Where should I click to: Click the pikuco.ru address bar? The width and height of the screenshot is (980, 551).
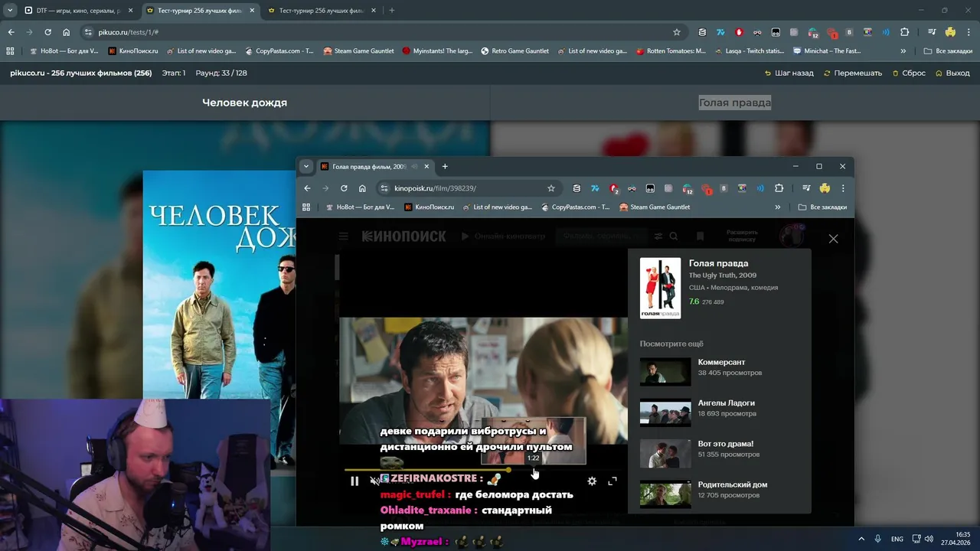point(383,32)
